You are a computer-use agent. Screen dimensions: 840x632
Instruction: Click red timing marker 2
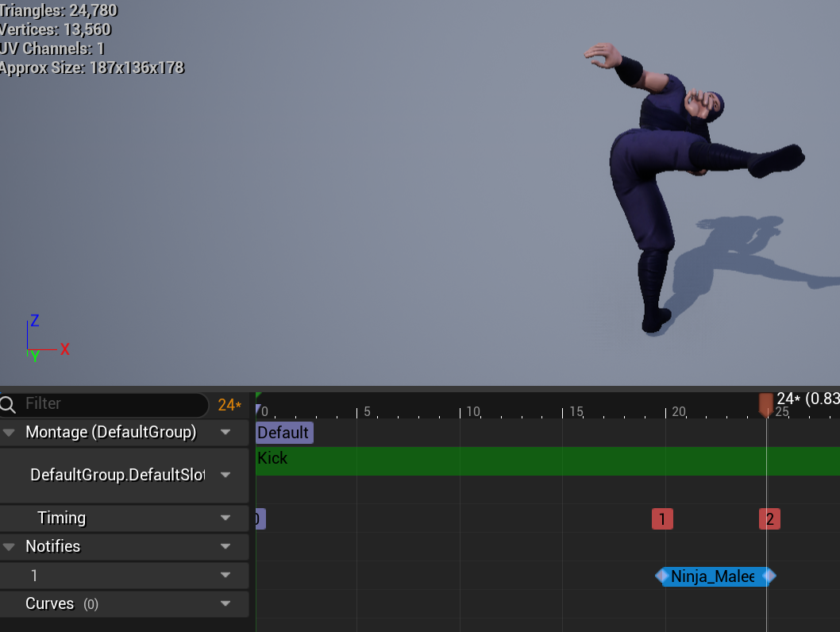[x=769, y=519]
